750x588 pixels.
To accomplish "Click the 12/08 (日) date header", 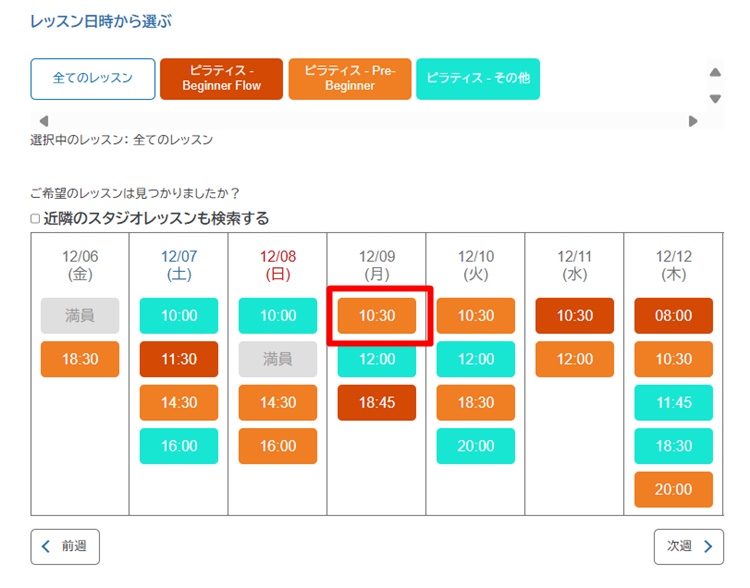I will click(x=278, y=265).
